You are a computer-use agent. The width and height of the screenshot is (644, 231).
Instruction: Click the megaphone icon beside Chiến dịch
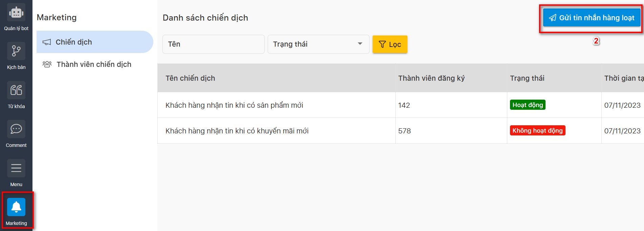click(47, 42)
